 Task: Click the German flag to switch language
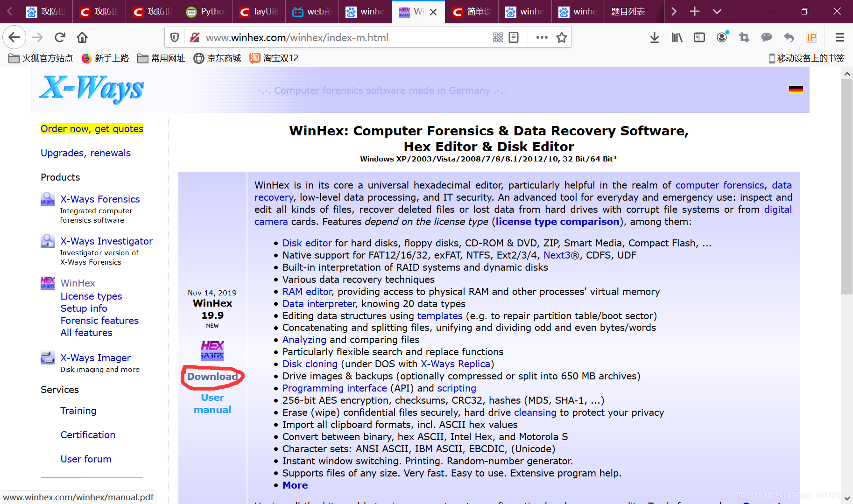pyautogui.click(x=796, y=90)
